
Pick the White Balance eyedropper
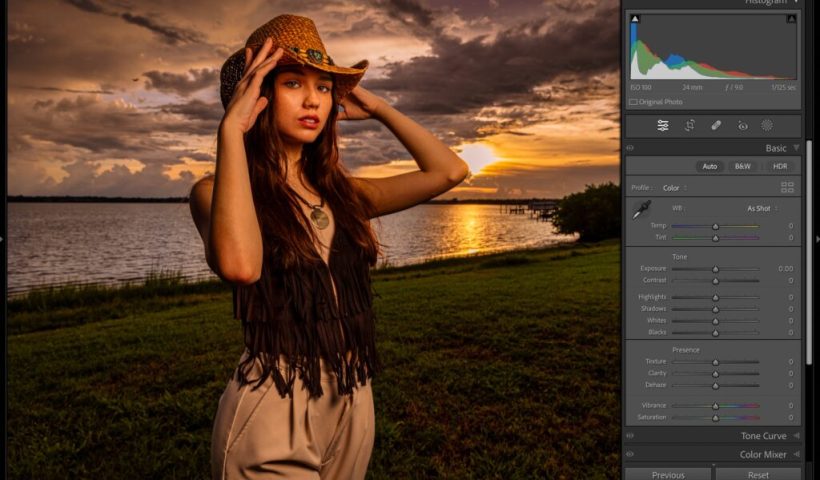640,210
